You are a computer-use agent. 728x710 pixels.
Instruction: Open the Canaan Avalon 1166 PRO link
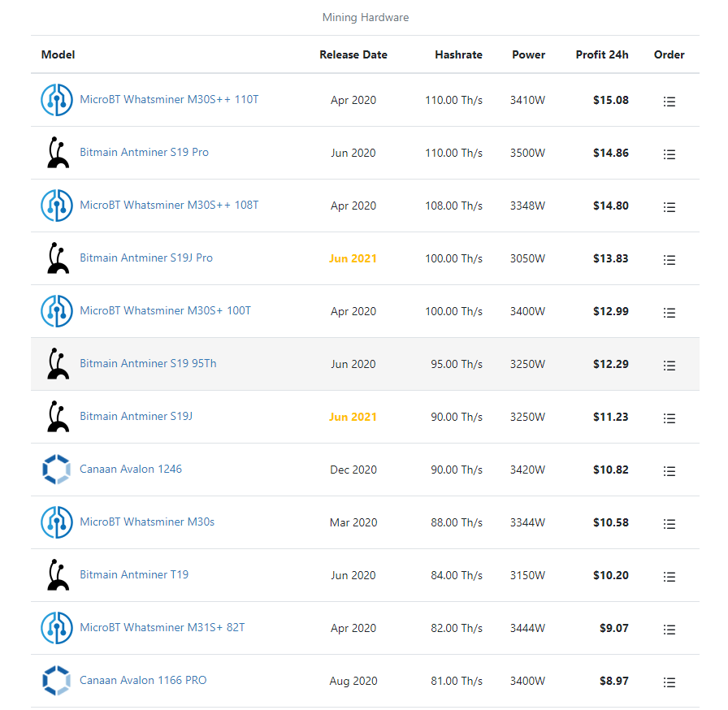click(143, 680)
